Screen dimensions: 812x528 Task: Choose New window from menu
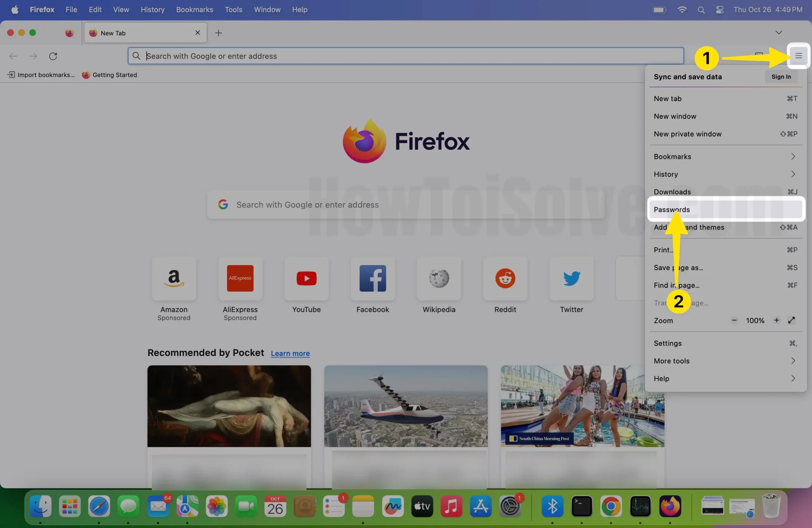[725, 116]
